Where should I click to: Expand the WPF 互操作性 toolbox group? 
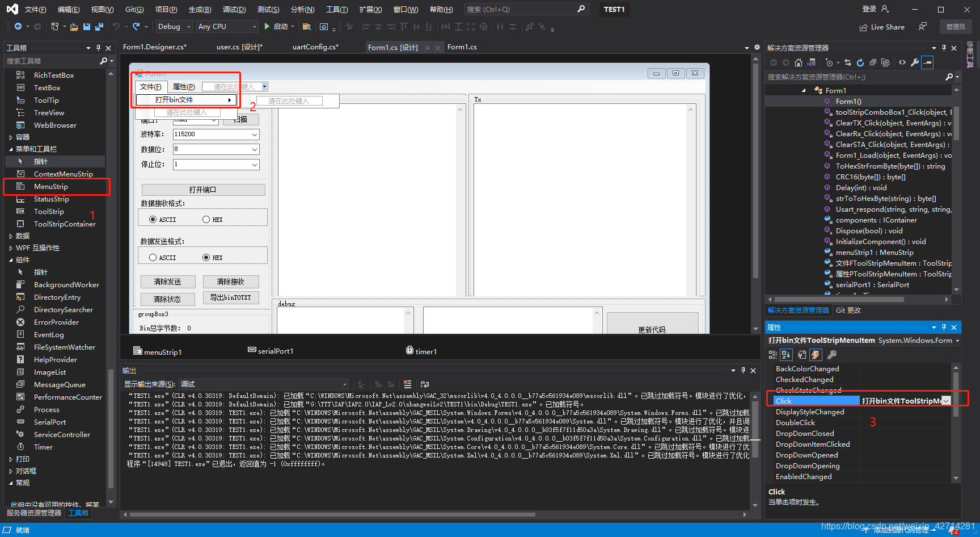11,248
